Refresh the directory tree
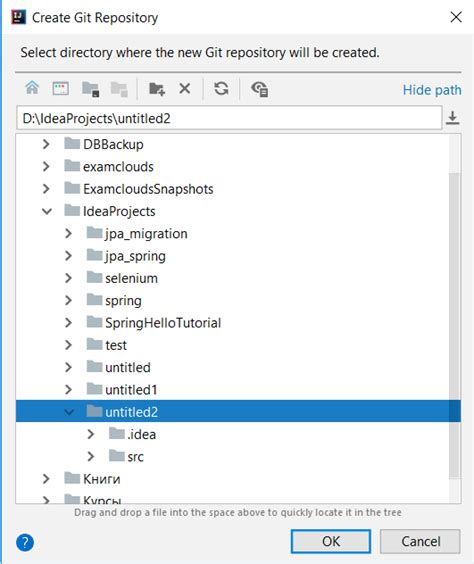 tap(221, 88)
